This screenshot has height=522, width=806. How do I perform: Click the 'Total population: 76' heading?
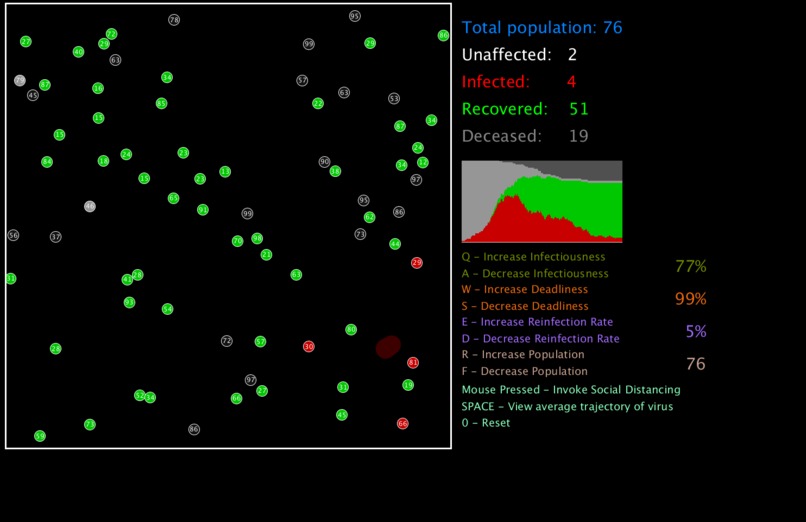coord(542,27)
